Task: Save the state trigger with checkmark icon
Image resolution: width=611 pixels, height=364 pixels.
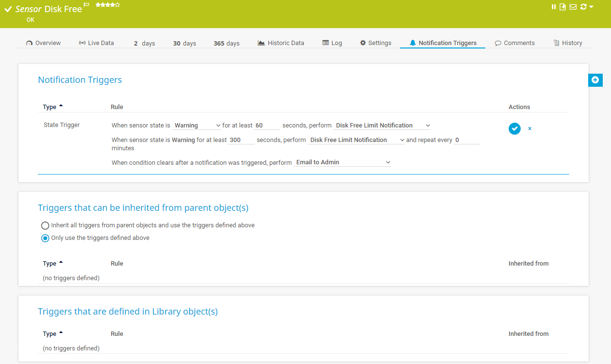Action: click(514, 128)
